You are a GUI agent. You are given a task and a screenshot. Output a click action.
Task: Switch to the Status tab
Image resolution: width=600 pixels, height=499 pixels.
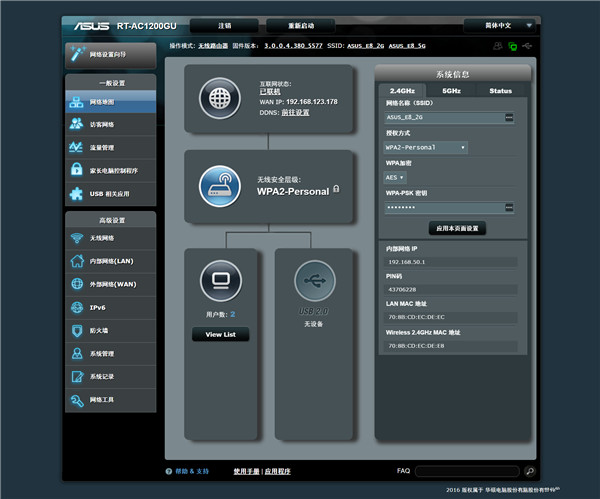501,91
